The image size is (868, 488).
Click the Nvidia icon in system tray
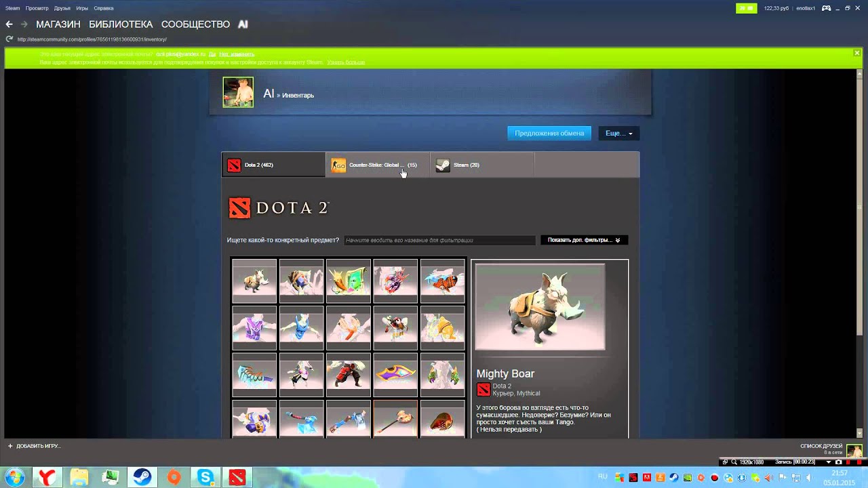coord(688,477)
